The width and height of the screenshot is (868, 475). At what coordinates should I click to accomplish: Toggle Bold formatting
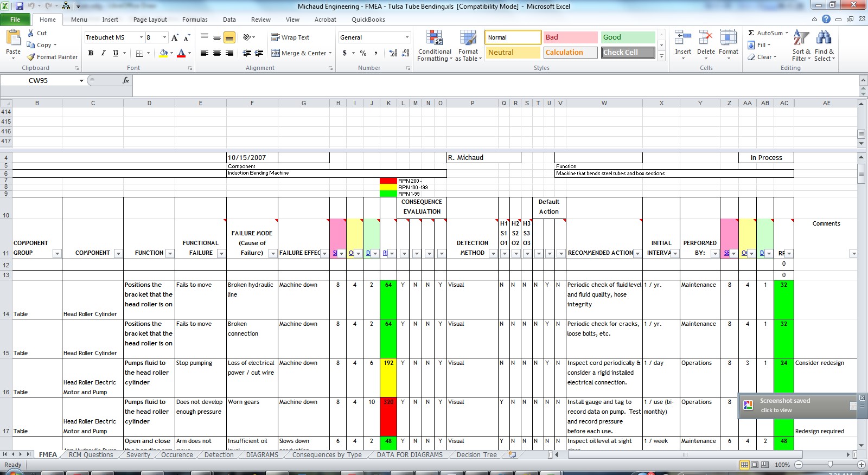[91, 53]
